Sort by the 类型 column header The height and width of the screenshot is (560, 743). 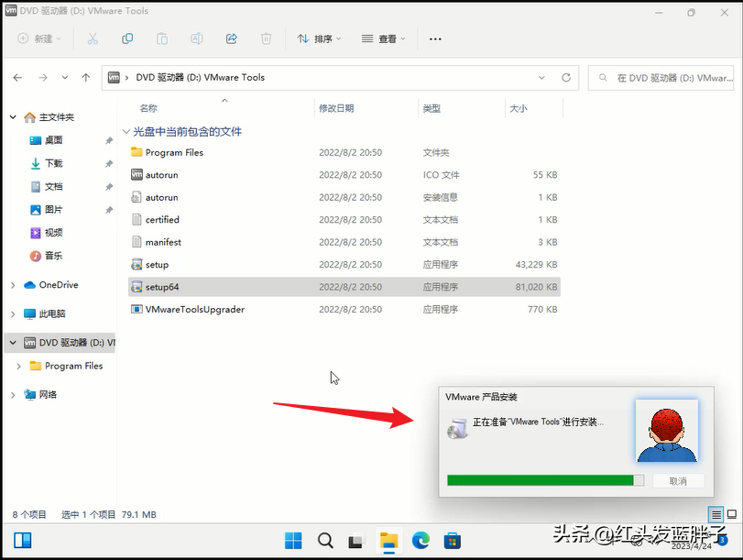pos(432,108)
